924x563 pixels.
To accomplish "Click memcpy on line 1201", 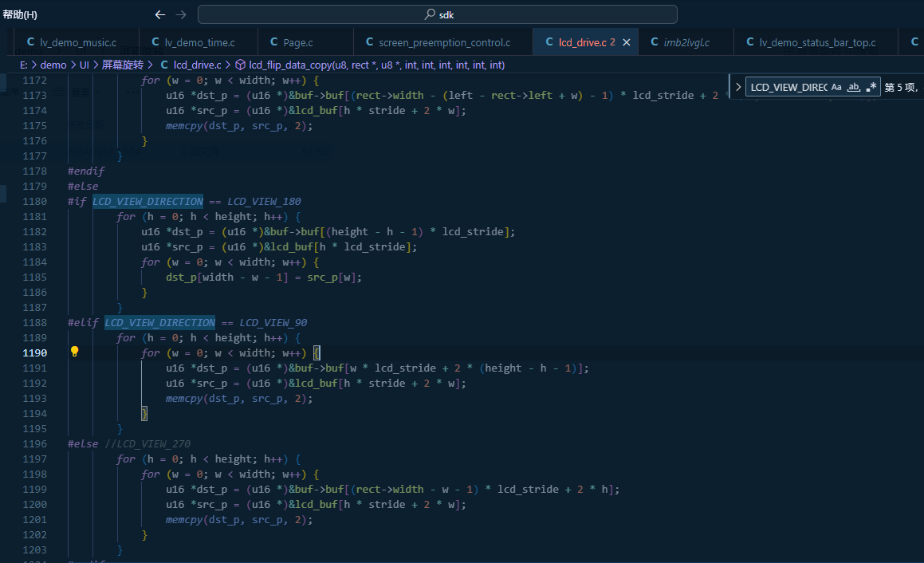I will click(x=184, y=520).
